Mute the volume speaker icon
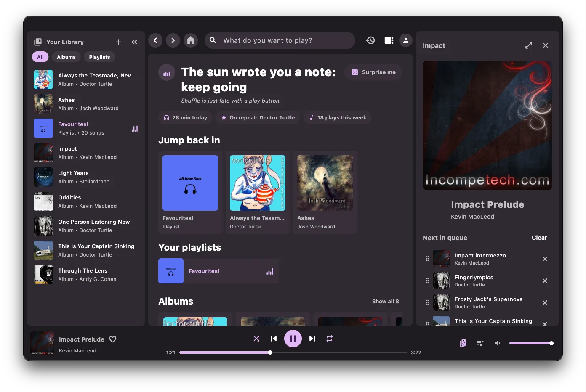 click(x=498, y=343)
